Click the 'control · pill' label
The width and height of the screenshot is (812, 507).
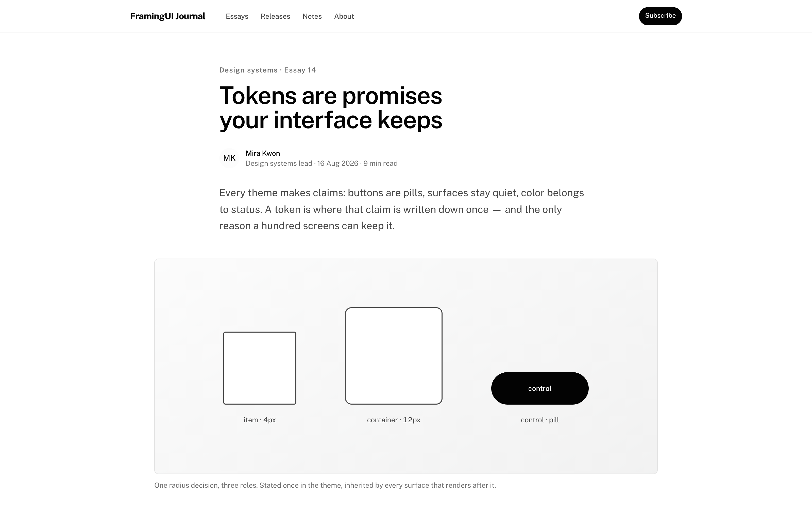click(539, 420)
